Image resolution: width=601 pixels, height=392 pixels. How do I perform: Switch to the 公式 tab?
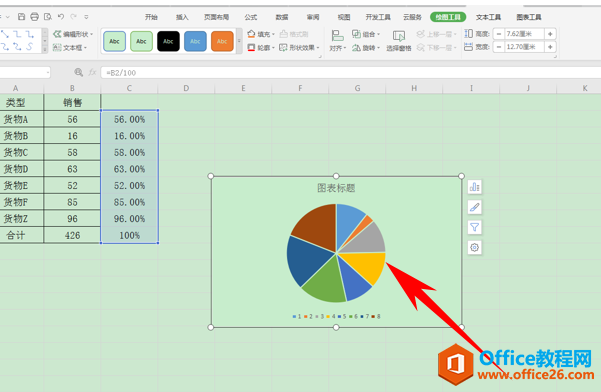[x=251, y=17]
